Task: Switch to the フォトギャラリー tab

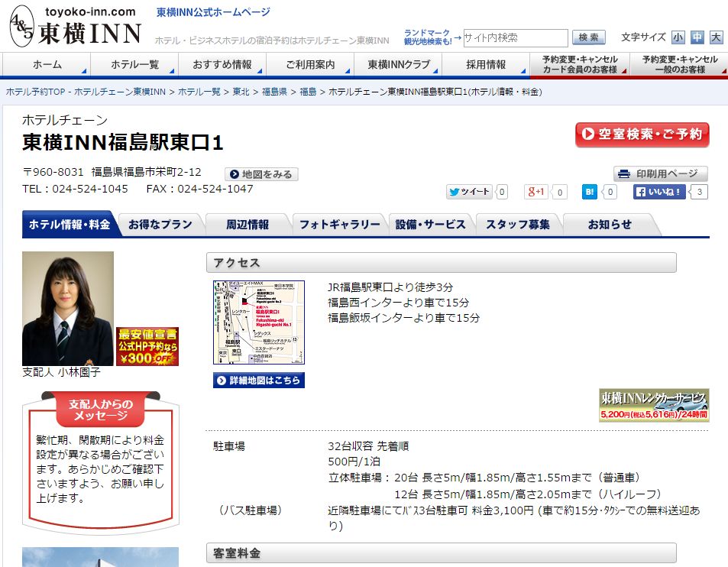Action: coord(339,225)
